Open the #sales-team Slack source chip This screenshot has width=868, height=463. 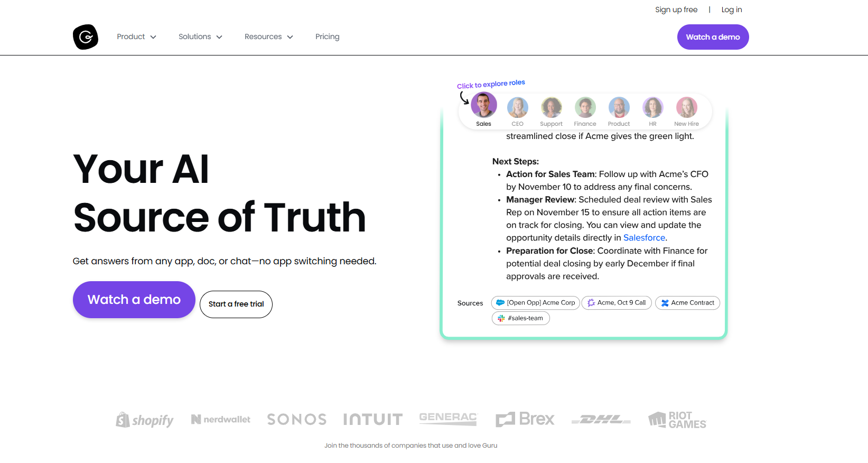521,318
